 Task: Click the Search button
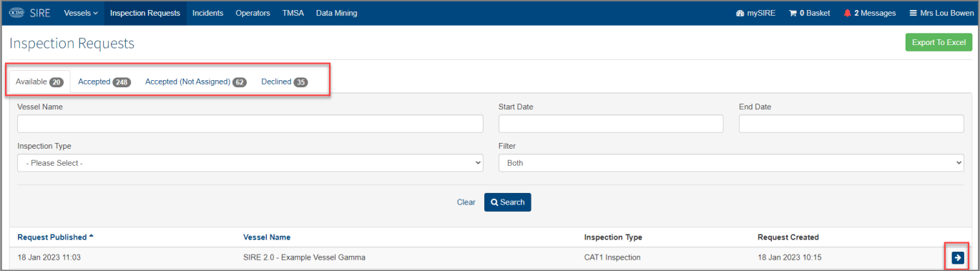click(x=507, y=202)
